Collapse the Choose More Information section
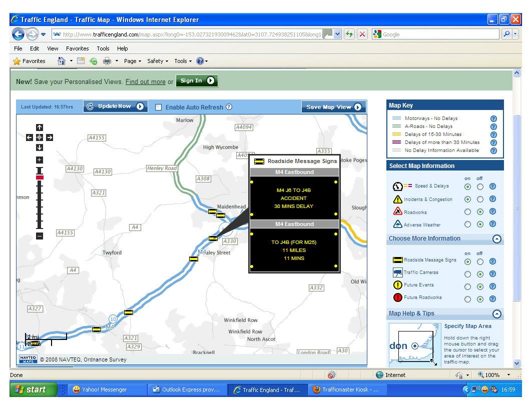This screenshot has height=411, width=532. coord(496,239)
